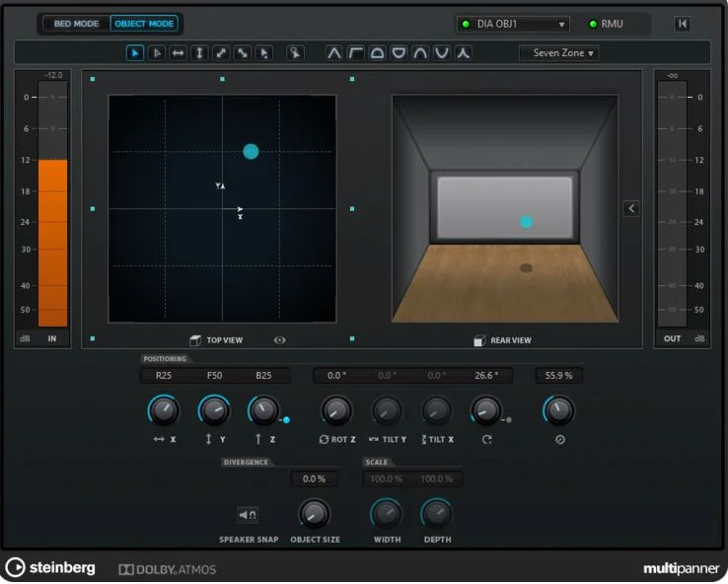Click the Tilt X icon
This screenshot has height=584, width=728.
click(x=424, y=439)
